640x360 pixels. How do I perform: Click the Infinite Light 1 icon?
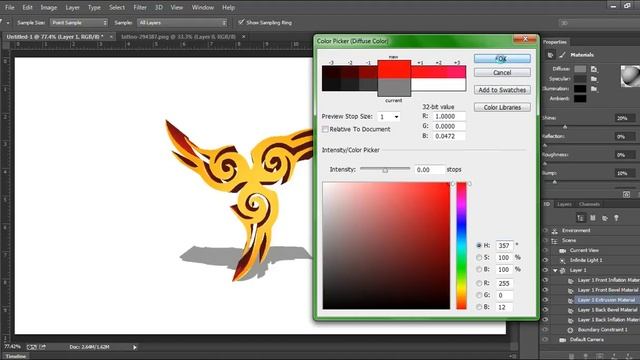563,260
